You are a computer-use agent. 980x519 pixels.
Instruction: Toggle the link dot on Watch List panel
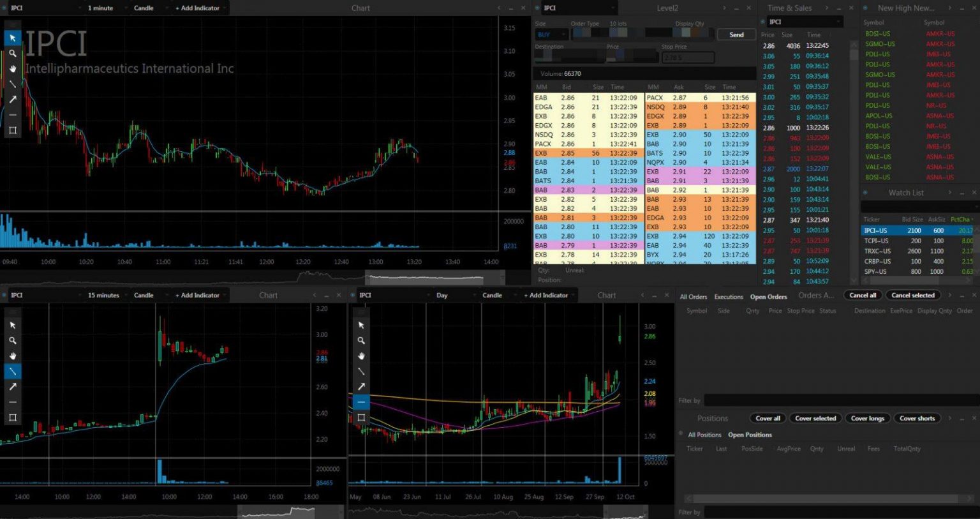point(865,193)
